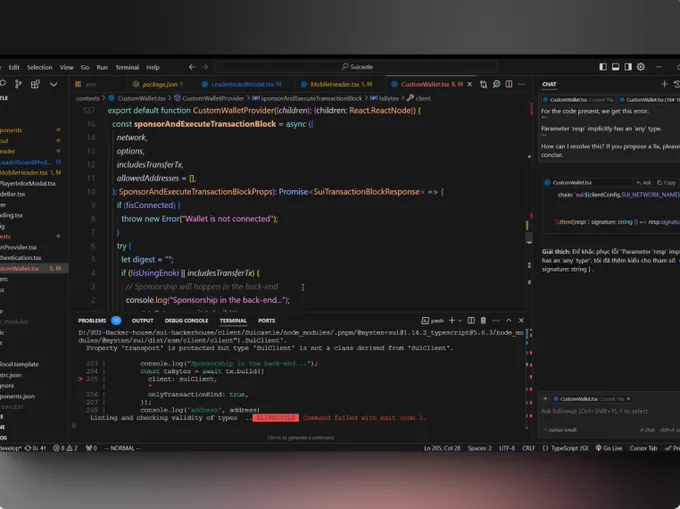Viewport: 680px width, 509px height.
Task: Open the Terminal menu
Action: click(127, 67)
